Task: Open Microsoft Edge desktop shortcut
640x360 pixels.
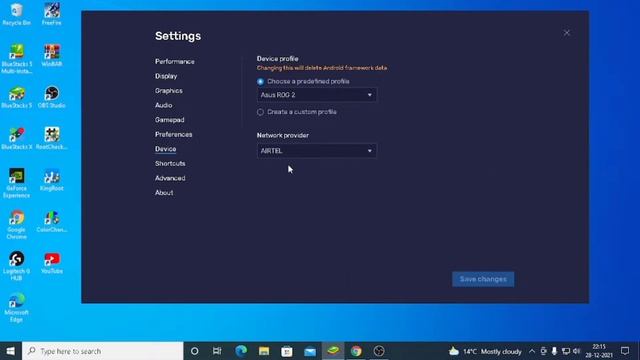Action: (17, 308)
